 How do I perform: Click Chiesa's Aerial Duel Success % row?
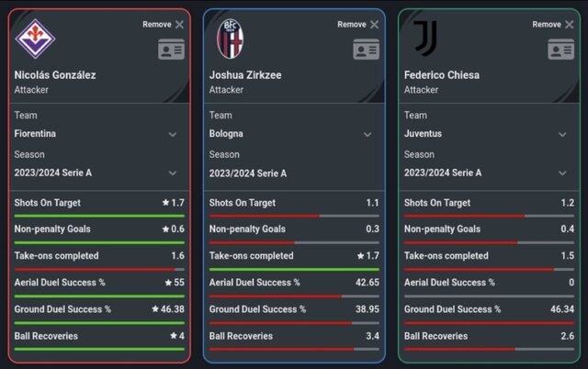point(489,286)
